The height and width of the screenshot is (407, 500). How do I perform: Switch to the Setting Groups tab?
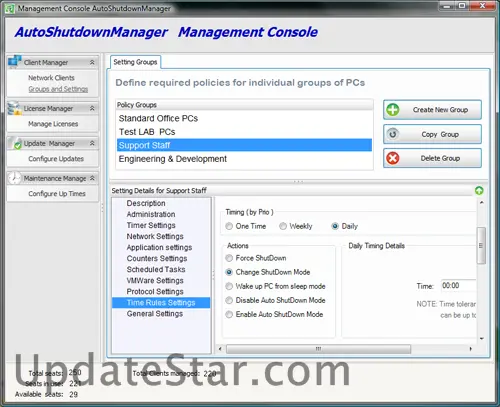point(135,62)
